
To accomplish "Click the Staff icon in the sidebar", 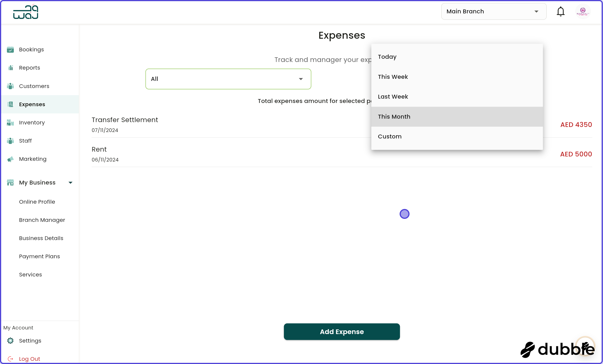I will point(10,141).
